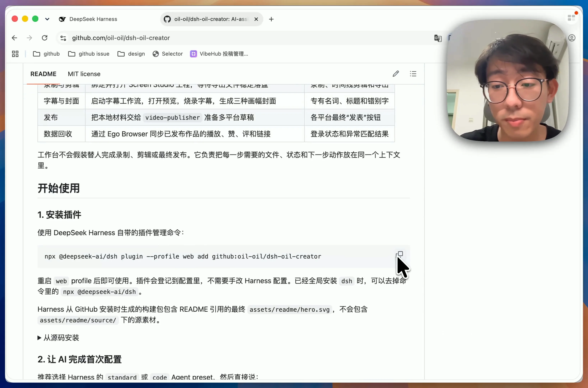The image size is (588, 388).
Task: Open the github issue bookmarks folder
Action: tap(88, 54)
